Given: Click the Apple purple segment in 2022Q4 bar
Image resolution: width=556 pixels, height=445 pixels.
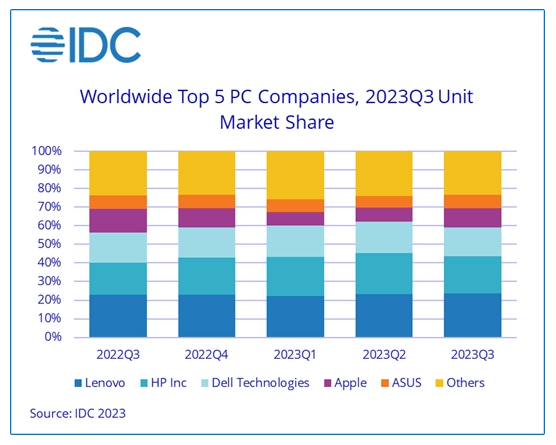Looking at the screenshot, I should 206,218.
